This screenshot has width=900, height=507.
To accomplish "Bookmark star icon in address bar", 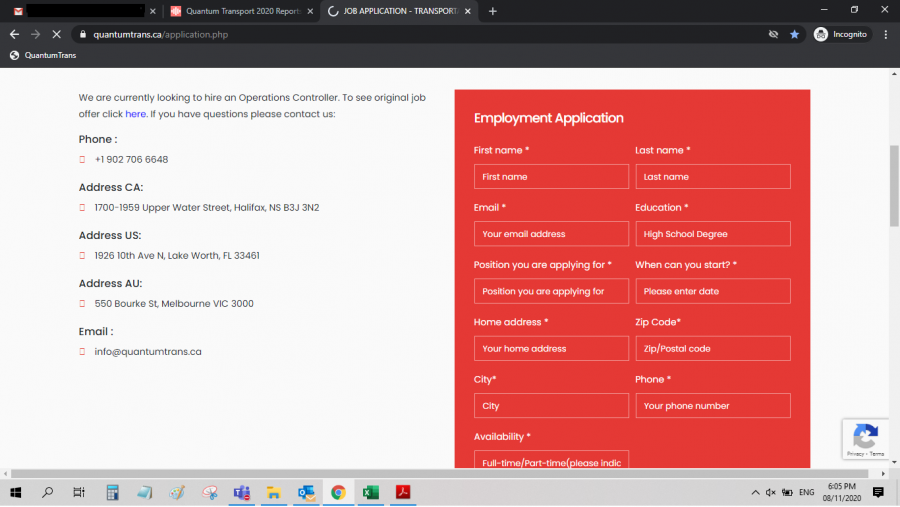I will (x=794, y=34).
